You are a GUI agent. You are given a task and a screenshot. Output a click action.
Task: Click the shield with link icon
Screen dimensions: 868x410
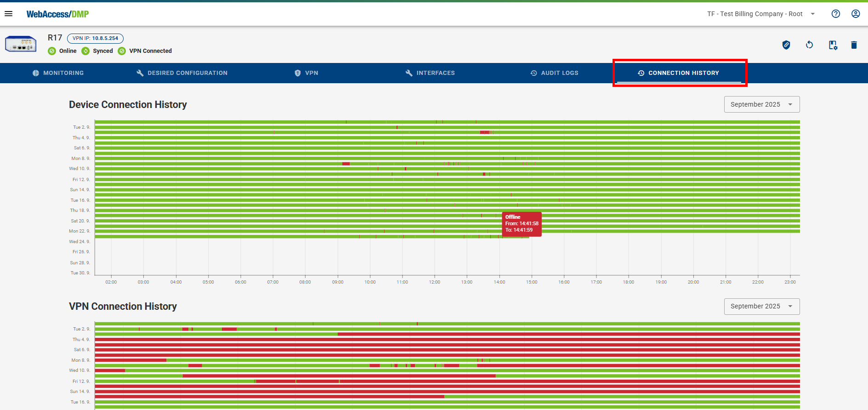click(786, 45)
